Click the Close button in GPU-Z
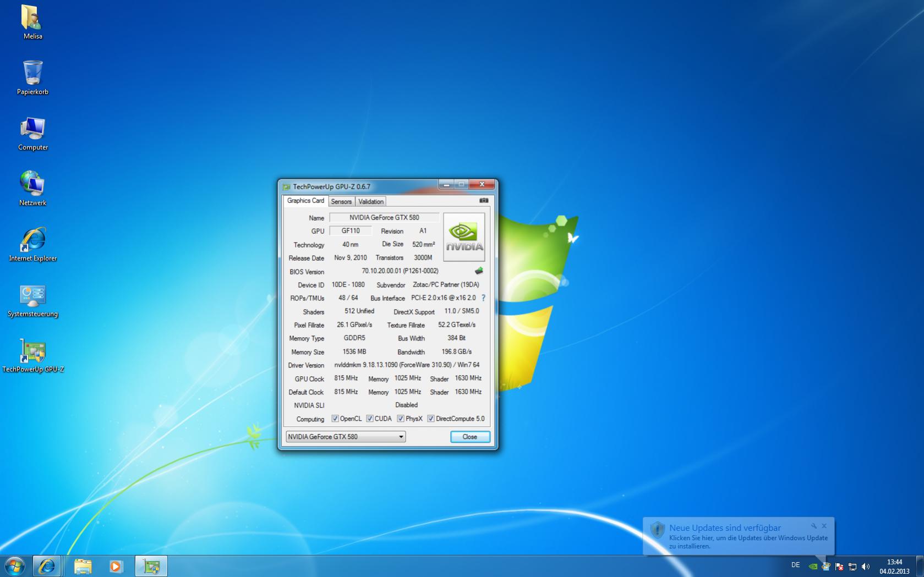 tap(470, 437)
